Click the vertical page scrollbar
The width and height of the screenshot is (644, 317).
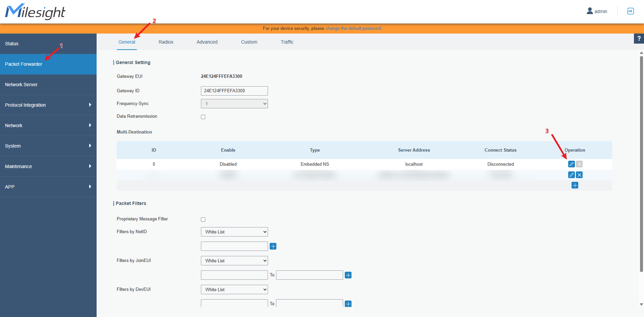click(641, 164)
